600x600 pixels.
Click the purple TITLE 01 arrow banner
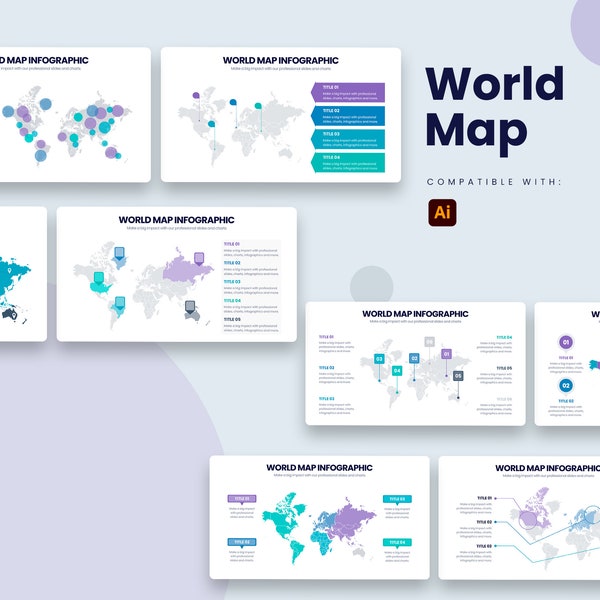coord(348,92)
